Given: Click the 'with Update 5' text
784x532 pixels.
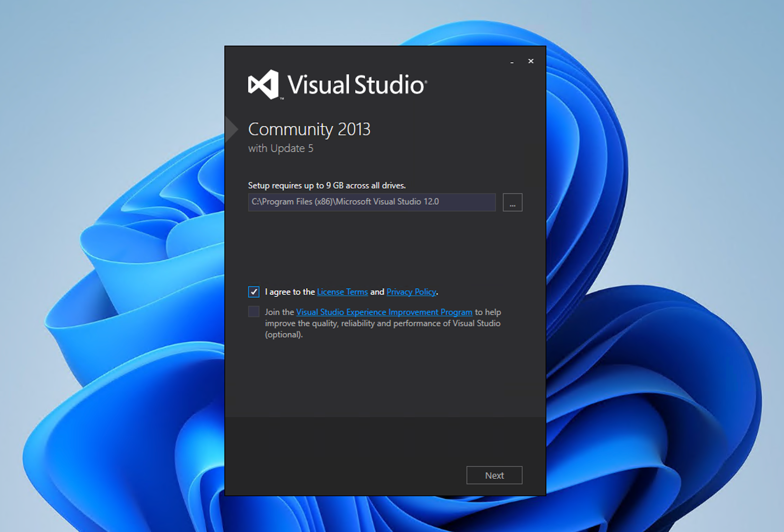Looking at the screenshot, I should click(x=281, y=148).
